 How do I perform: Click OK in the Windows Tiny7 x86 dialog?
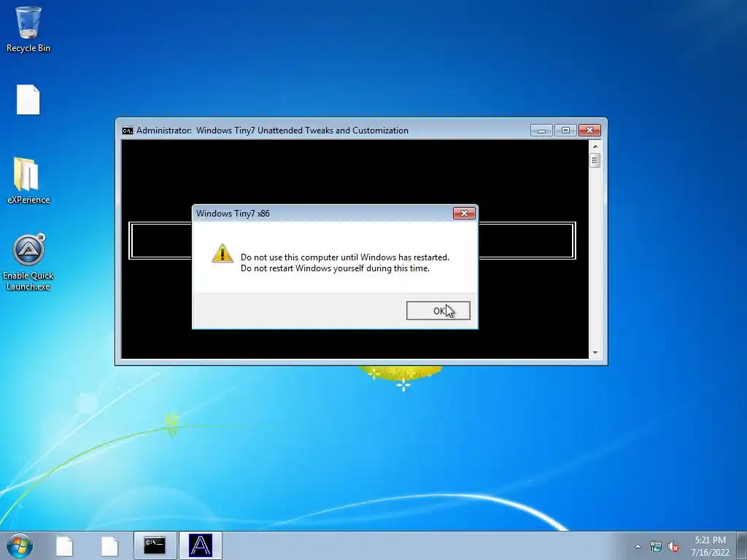click(438, 311)
